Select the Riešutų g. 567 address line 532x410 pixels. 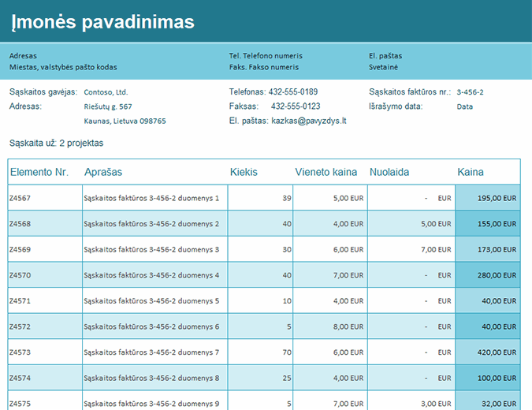pos(108,106)
